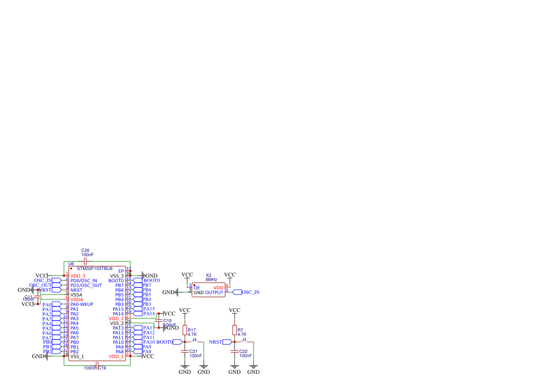
Task: Click capacitor C21 symbol
Action: (184, 351)
